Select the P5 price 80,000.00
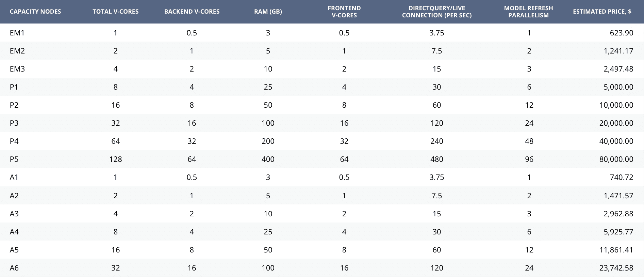Screen dimensions: 644x277 616,159
